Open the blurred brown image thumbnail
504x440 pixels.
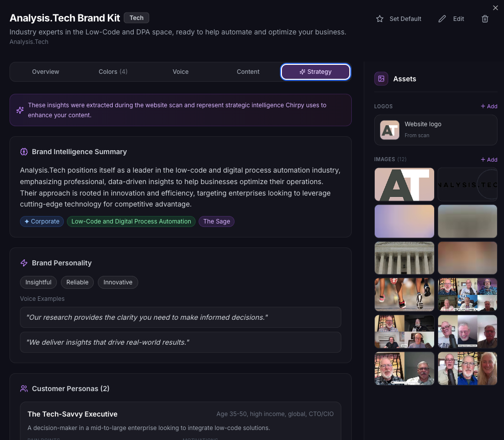tap(468, 258)
